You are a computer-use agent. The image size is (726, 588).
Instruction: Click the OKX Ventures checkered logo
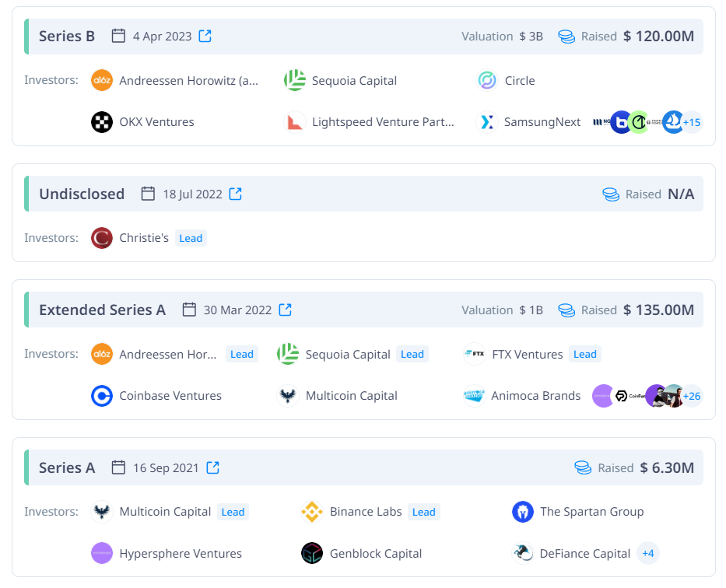click(x=102, y=122)
